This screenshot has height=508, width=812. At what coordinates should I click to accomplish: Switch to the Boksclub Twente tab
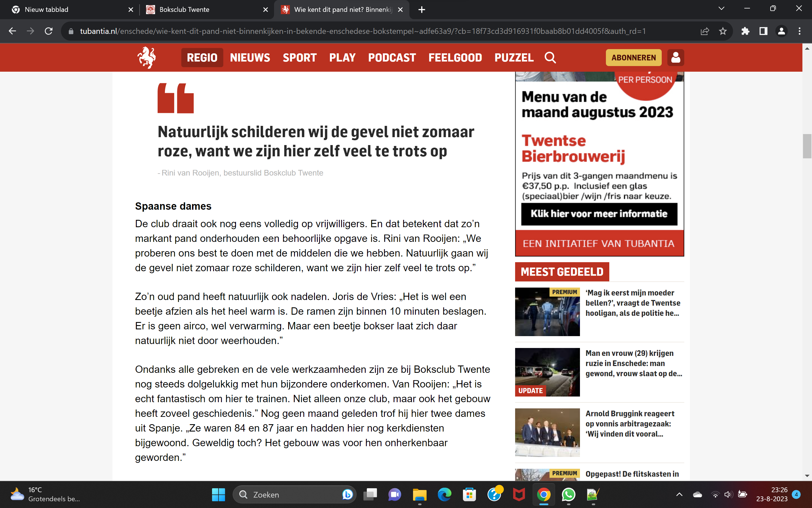click(206, 10)
